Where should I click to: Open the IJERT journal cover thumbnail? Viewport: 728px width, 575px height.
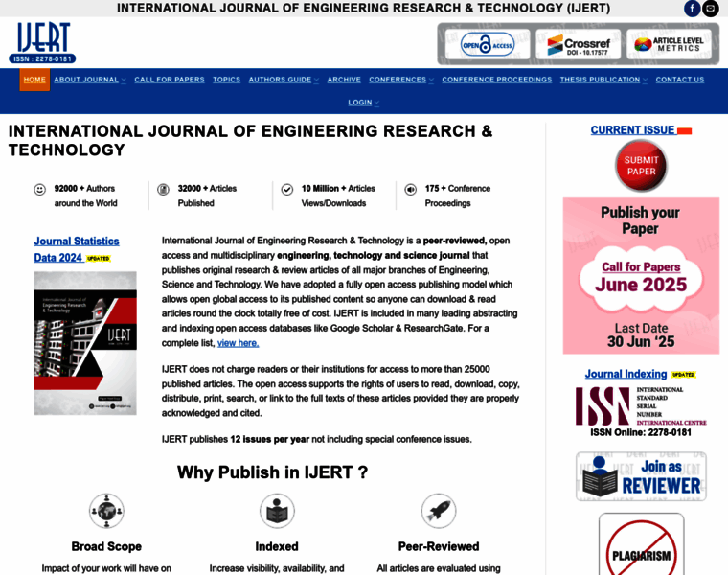pos(85,343)
